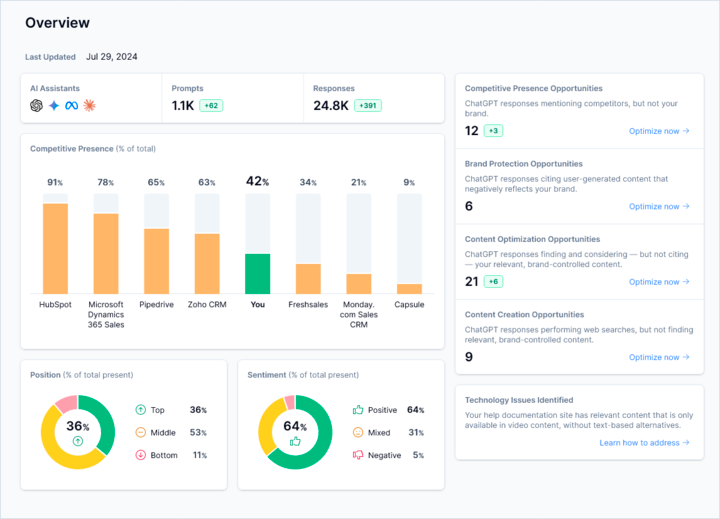Image resolution: width=720 pixels, height=519 pixels.
Task: Select the Freshsales orange bar
Action: click(308, 279)
